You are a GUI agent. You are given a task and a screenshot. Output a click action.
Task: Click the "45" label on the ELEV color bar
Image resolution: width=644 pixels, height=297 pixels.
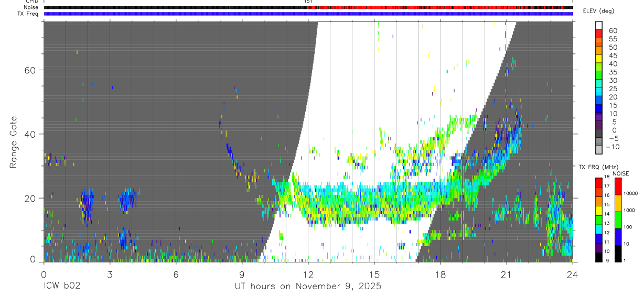tap(613, 56)
